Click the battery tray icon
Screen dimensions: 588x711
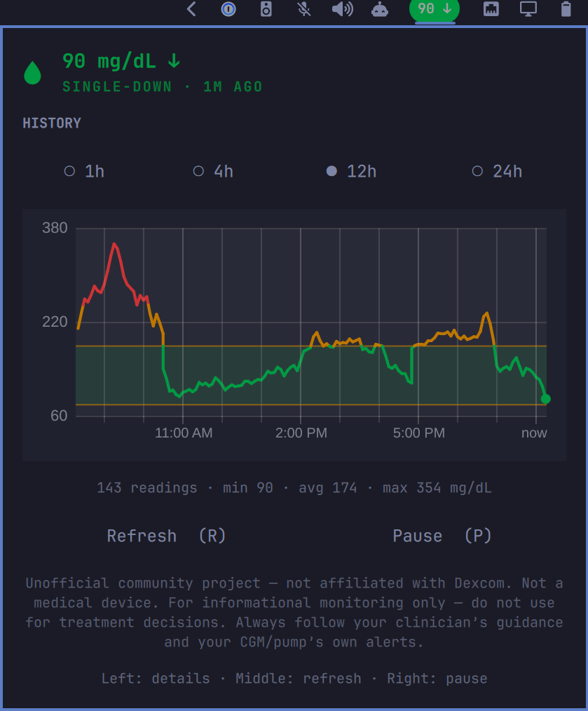point(566,9)
